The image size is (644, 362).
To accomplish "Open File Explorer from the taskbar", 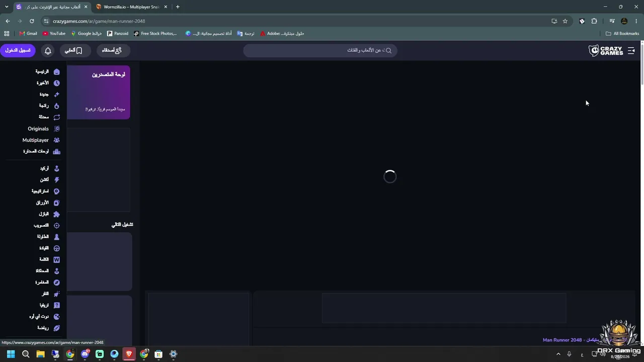I will [40, 354].
